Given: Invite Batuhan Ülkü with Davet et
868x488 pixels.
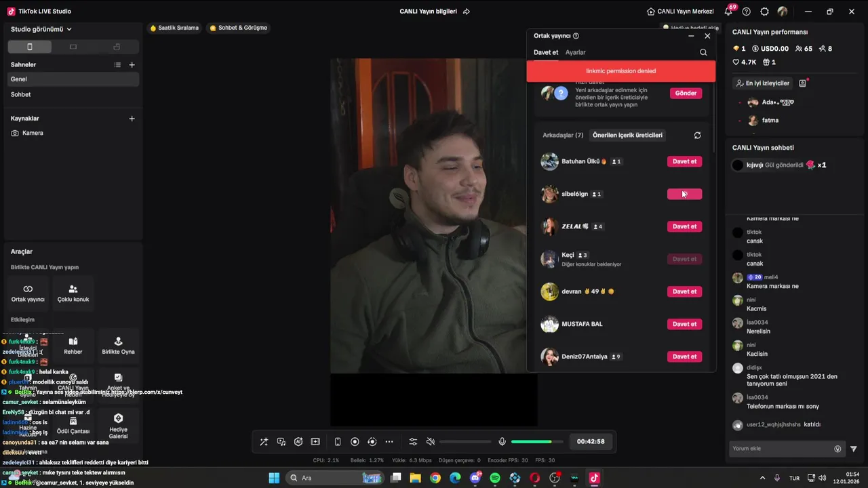Looking at the screenshot, I should (684, 161).
